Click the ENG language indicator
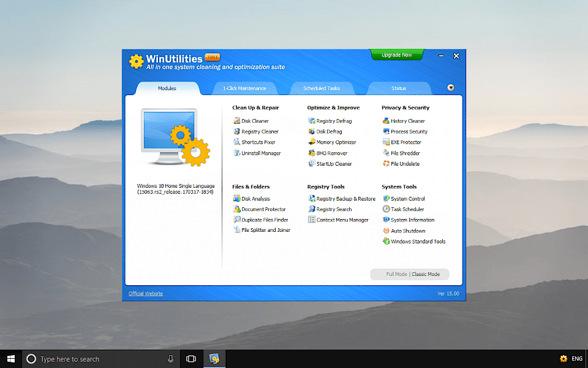 click(577, 359)
